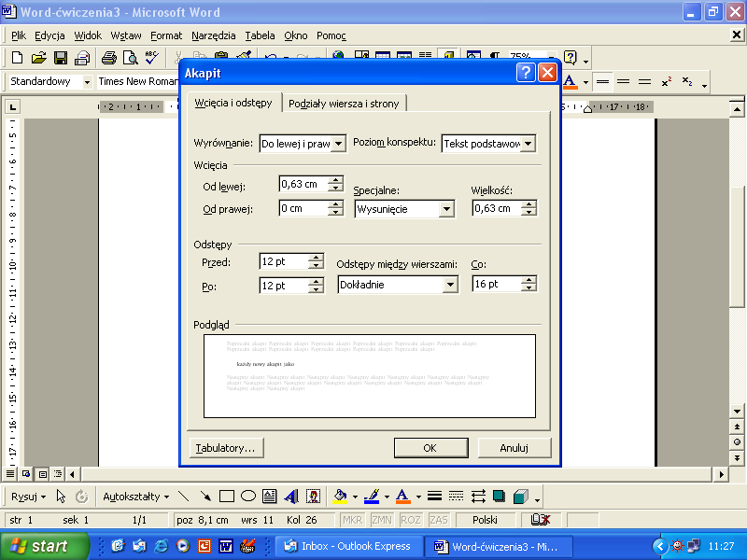Open the Odstępy między wierszami dropdown
The image size is (747, 560).
pos(451,285)
